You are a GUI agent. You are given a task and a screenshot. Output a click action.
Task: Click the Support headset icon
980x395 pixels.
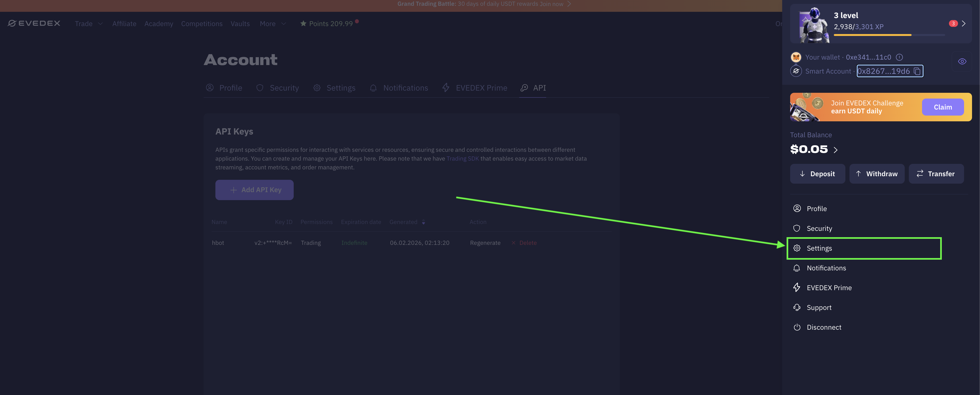797,307
